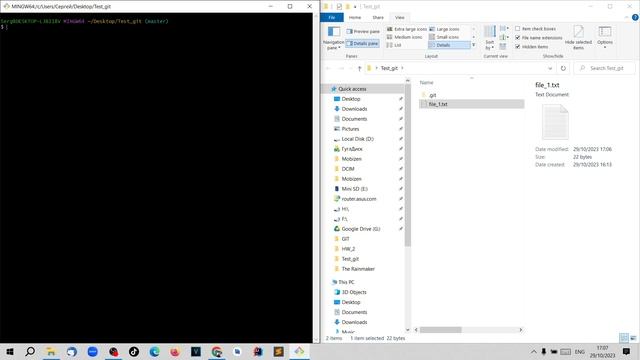This screenshot has height=360, width=640.
Task: Open Downloads under Quick access
Action: [354, 109]
